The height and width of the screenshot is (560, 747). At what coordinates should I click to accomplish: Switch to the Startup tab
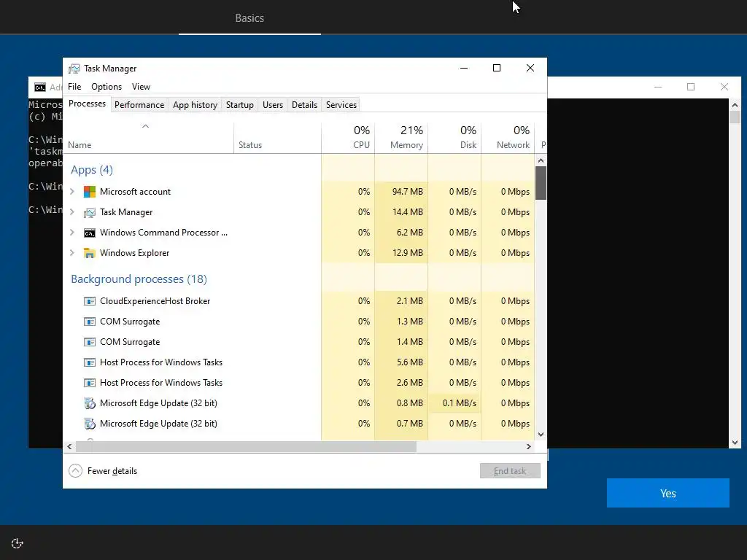pos(239,105)
